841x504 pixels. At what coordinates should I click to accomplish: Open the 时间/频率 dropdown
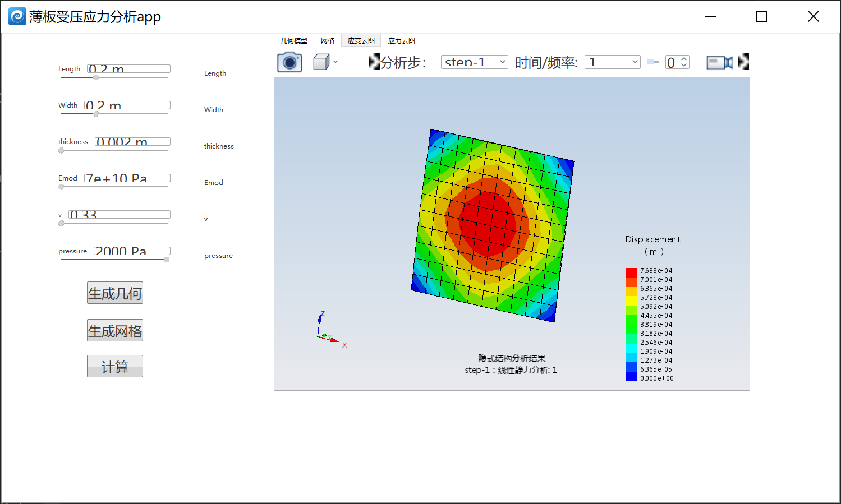pos(612,62)
